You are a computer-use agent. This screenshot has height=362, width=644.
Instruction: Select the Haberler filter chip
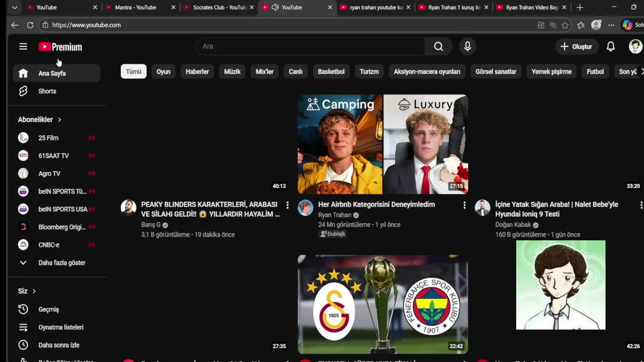point(197,71)
